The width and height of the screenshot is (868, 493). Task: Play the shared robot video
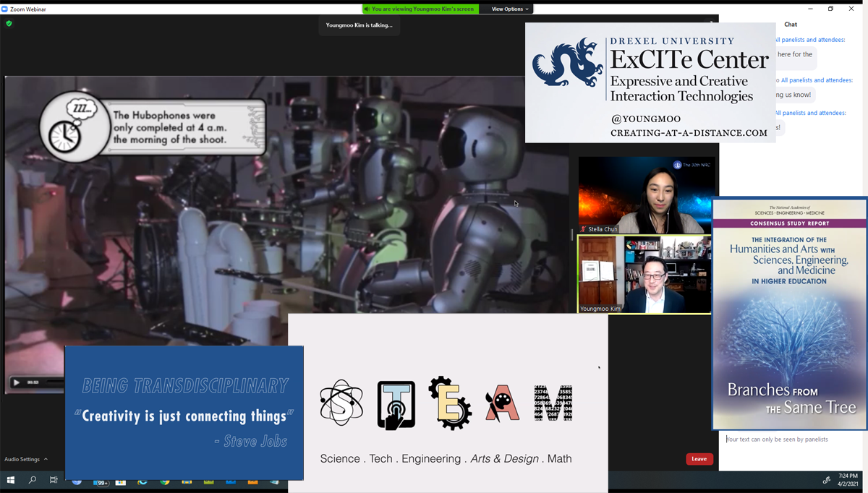17,382
